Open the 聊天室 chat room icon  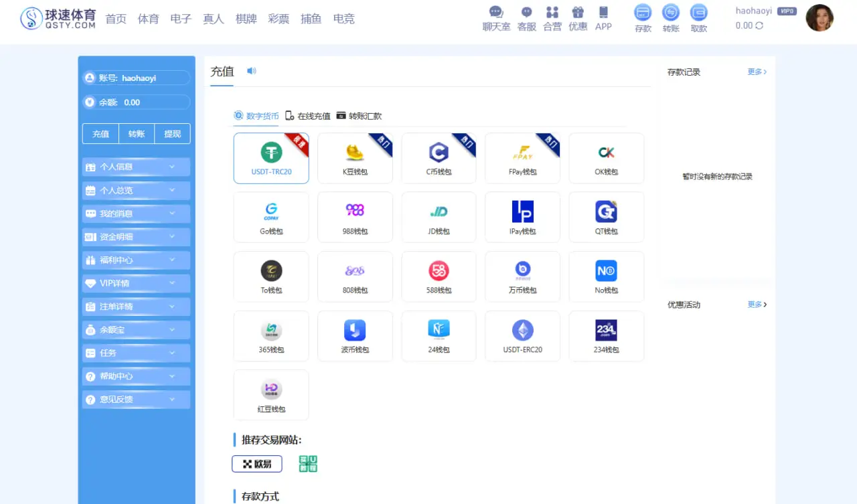(495, 18)
